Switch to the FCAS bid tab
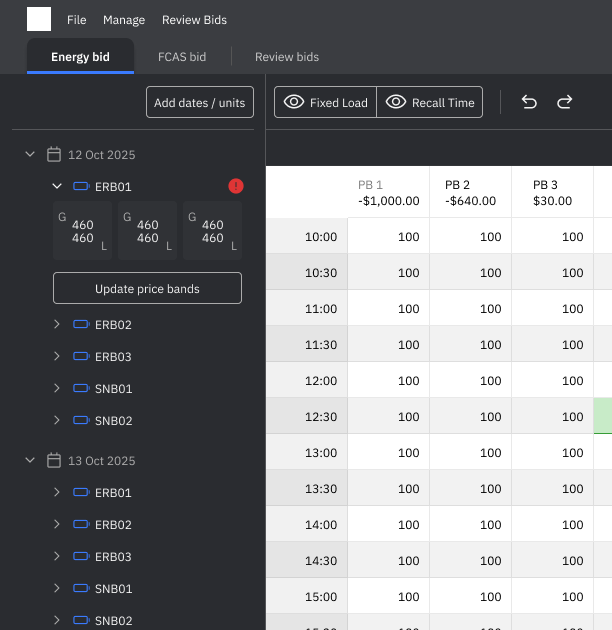The height and width of the screenshot is (630, 612). tap(182, 57)
